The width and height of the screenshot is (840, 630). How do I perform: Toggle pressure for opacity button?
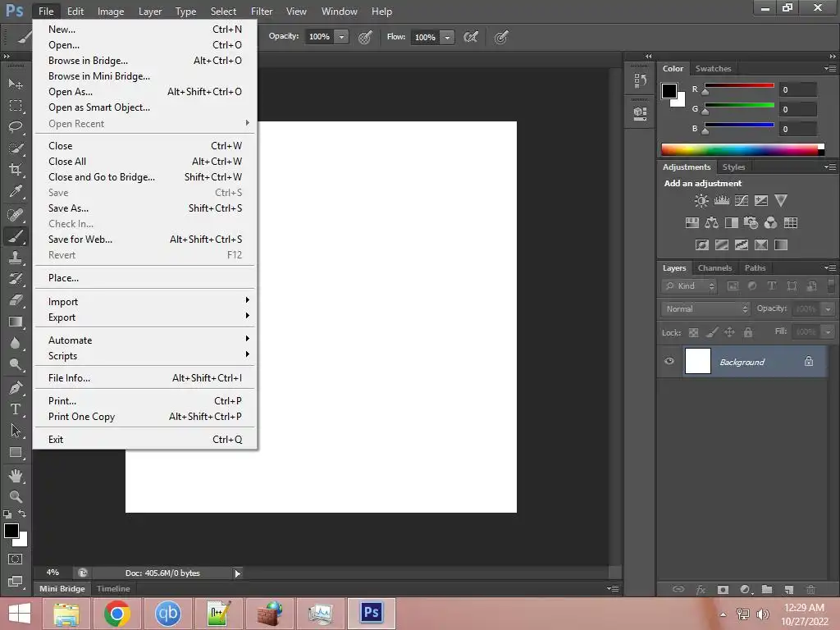click(x=365, y=37)
